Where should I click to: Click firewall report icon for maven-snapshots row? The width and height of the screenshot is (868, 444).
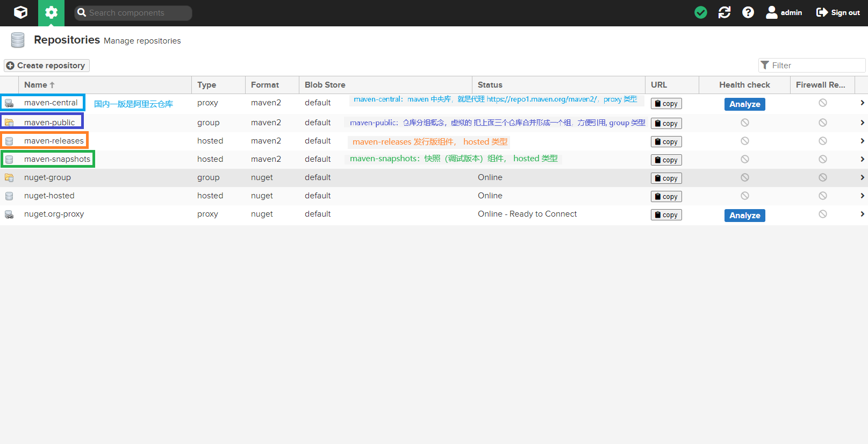pos(823,159)
